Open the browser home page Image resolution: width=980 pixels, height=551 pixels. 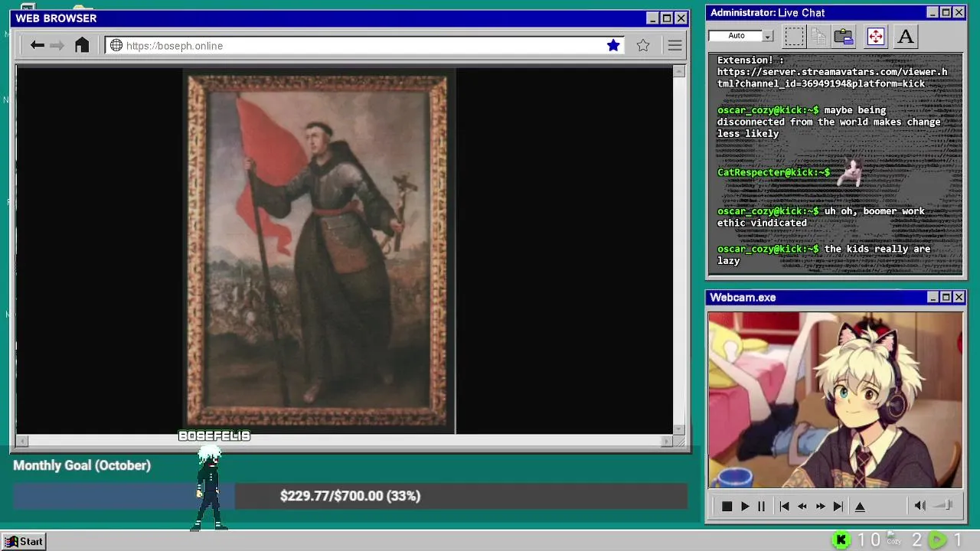pos(82,45)
